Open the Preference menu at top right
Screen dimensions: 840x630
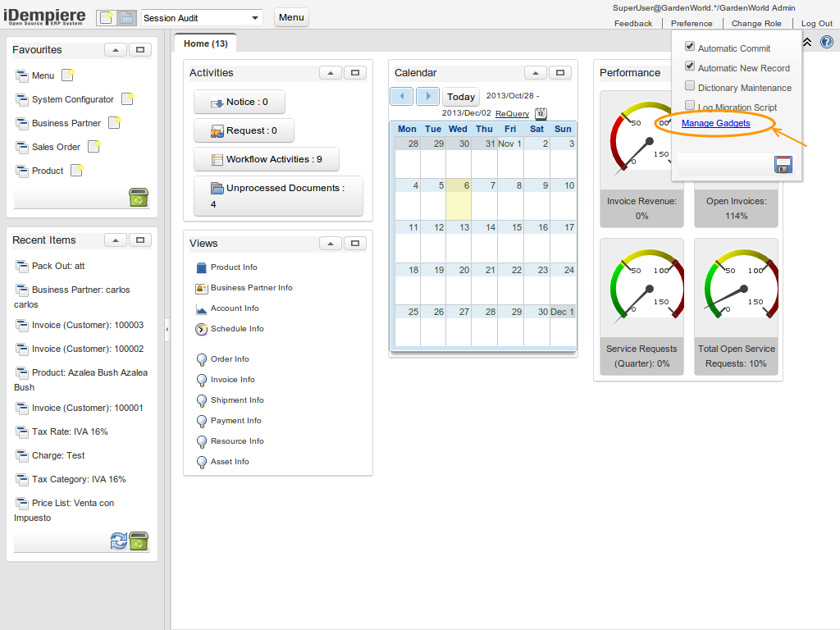point(692,23)
